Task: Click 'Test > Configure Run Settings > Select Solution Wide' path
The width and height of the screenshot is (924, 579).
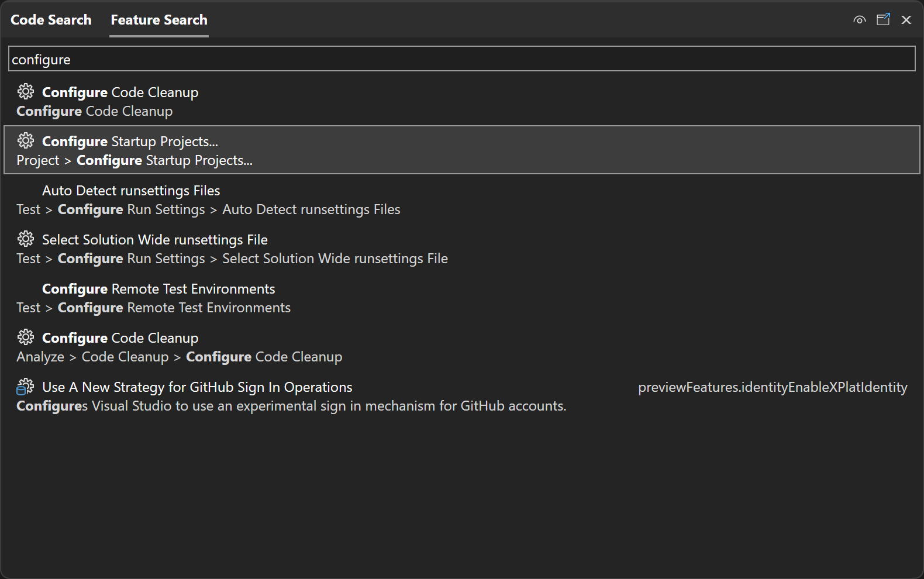Action: 232,259
